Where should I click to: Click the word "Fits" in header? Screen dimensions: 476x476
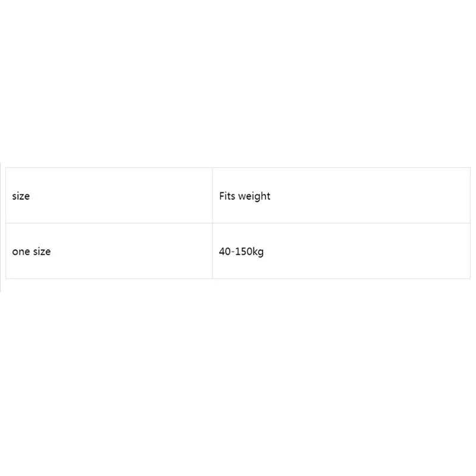227,196
